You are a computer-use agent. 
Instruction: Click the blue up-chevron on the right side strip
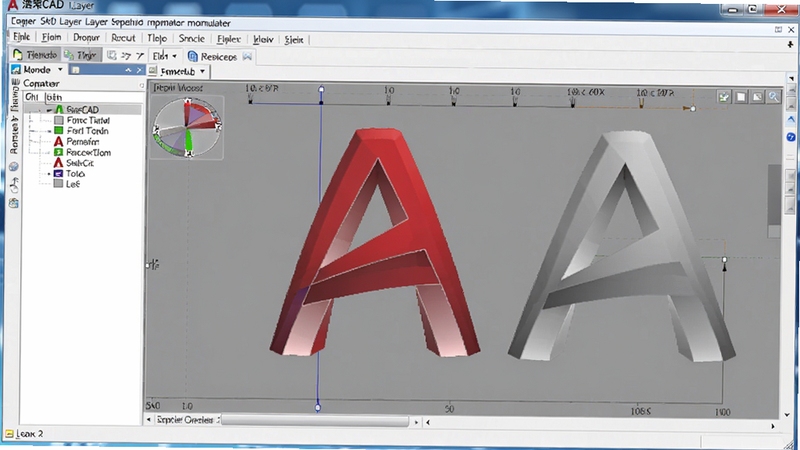791,119
